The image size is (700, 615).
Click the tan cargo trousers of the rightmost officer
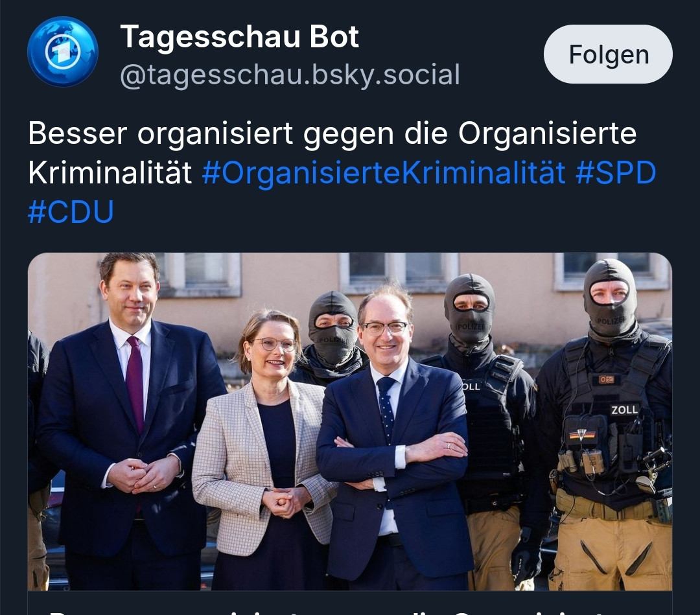click(x=611, y=551)
